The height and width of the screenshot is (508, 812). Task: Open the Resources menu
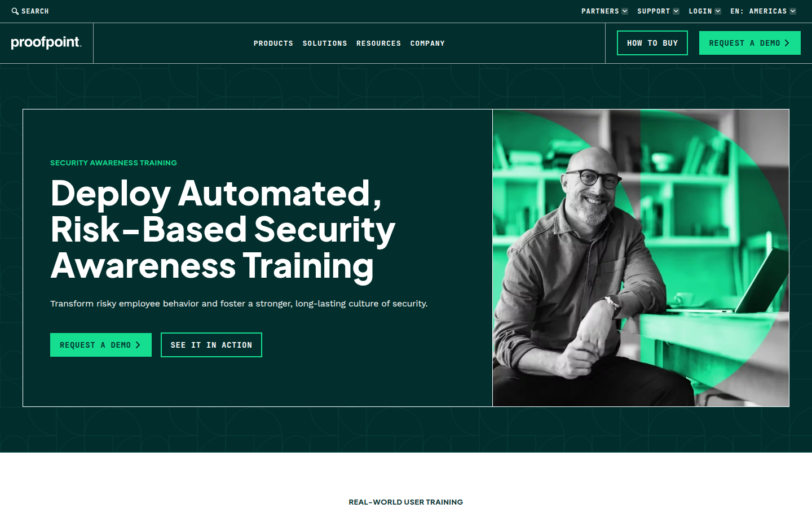point(379,43)
